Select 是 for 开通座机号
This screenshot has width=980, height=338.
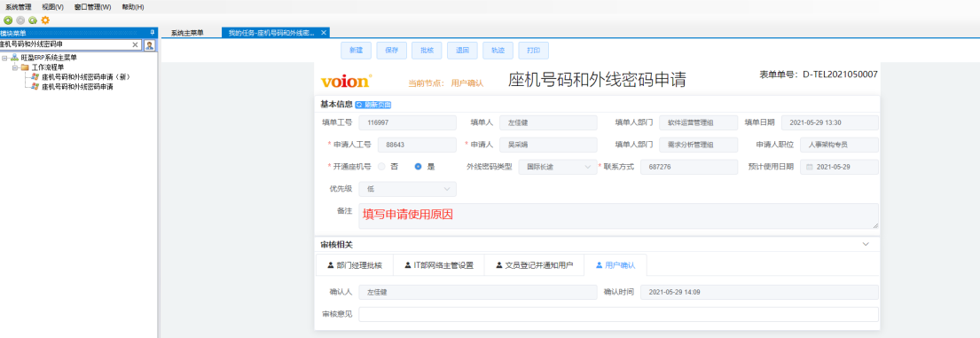point(419,167)
